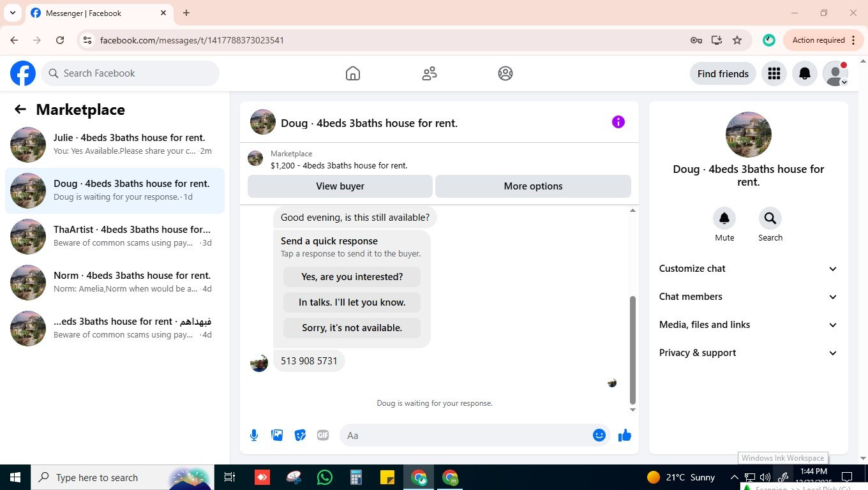Choose a GIF icon
This screenshot has height=490, width=868.
(323, 435)
